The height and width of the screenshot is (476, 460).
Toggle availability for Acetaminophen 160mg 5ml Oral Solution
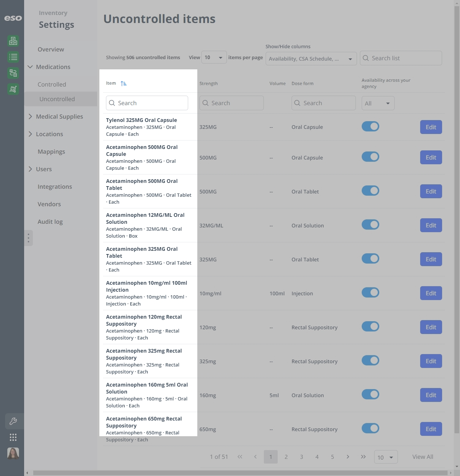click(370, 394)
